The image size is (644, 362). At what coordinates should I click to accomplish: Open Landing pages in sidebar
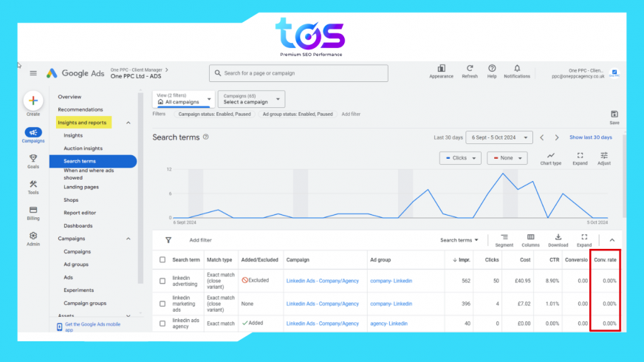pos(81,187)
